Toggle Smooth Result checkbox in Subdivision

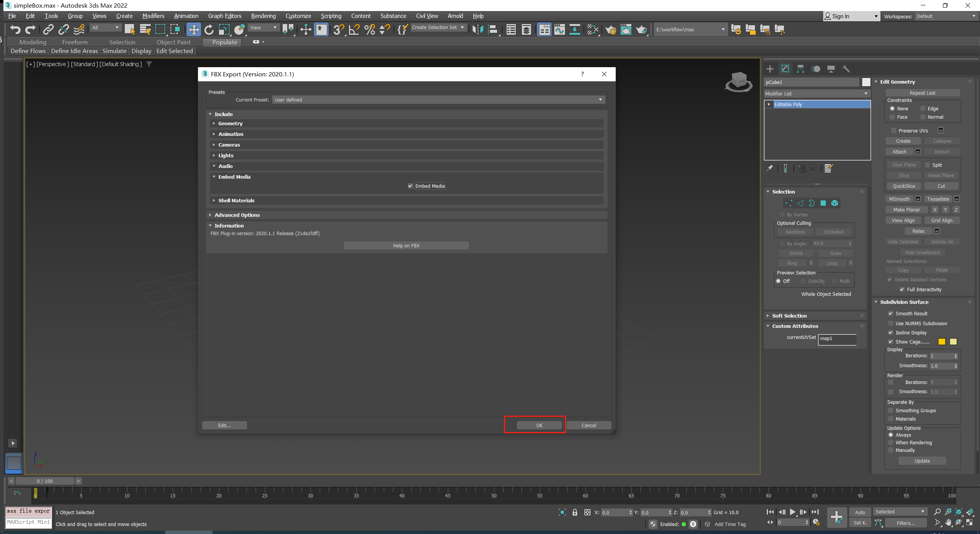pyautogui.click(x=891, y=313)
